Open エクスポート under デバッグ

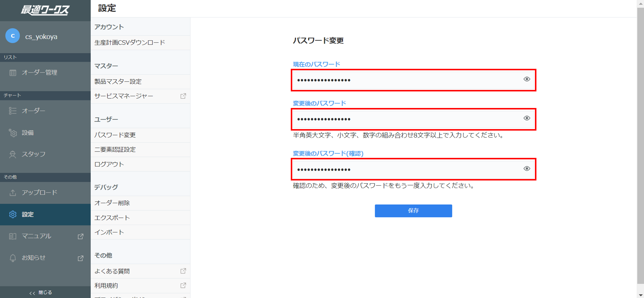tap(140, 218)
